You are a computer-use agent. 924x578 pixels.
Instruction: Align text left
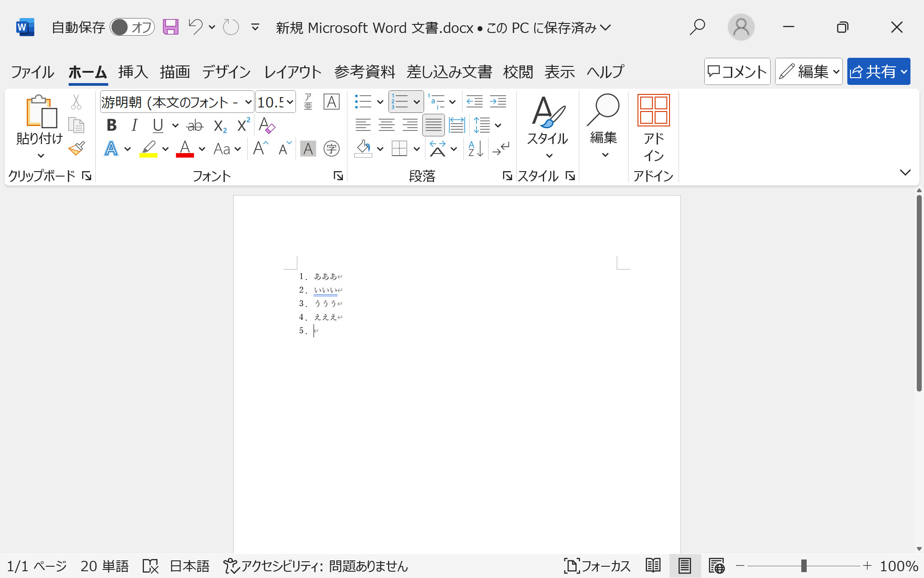[x=363, y=125]
